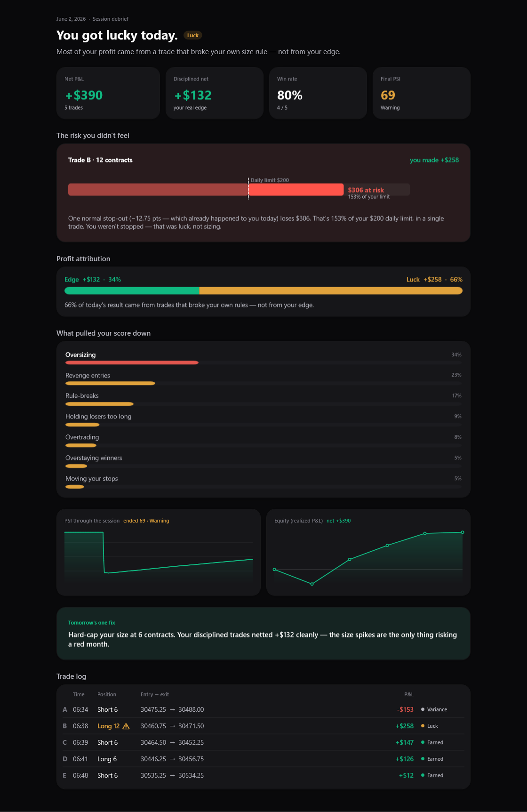
Task: Select the Holding losers too long row
Action: (263, 420)
